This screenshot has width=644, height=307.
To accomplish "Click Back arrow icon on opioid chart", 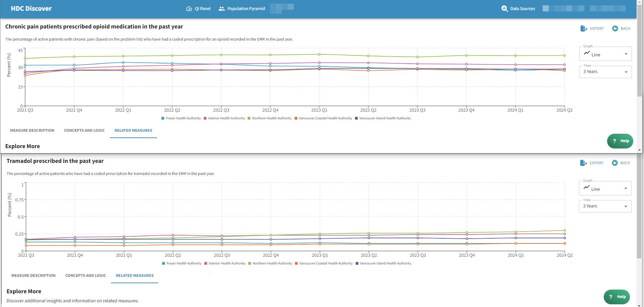I will coord(615,28).
